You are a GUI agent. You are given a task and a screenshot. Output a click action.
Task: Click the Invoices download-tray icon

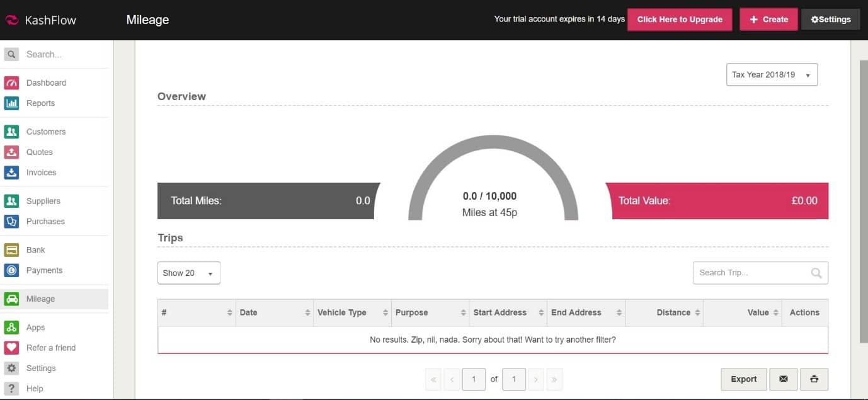[x=11, y=173]
